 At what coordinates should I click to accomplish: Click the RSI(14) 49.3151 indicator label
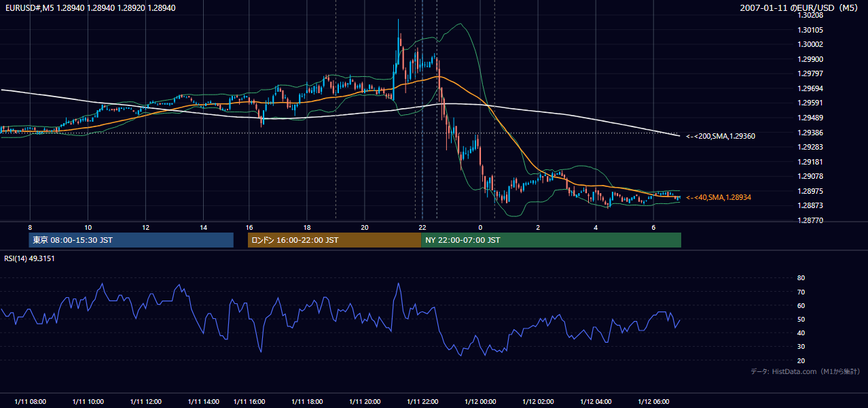(x=30, y=258)
